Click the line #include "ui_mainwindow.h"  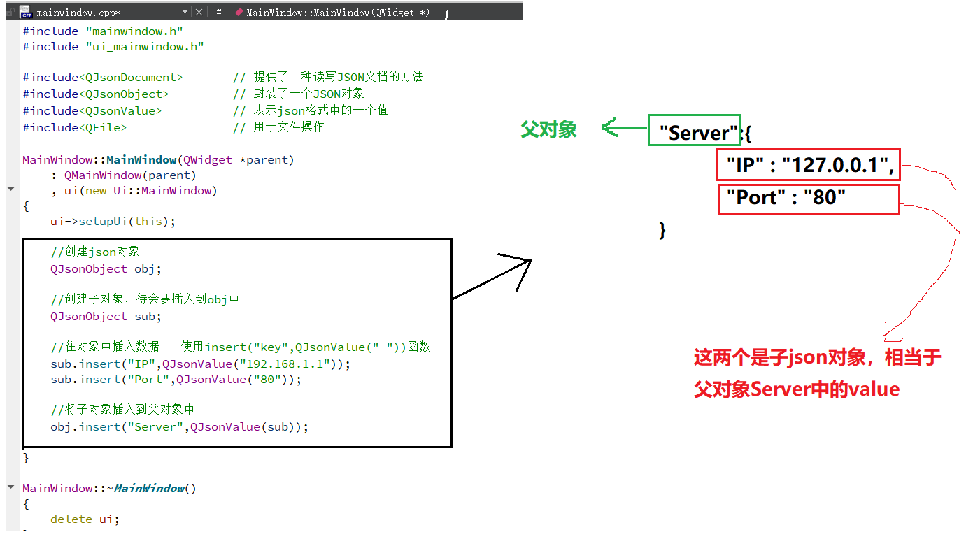click(113, 46)
